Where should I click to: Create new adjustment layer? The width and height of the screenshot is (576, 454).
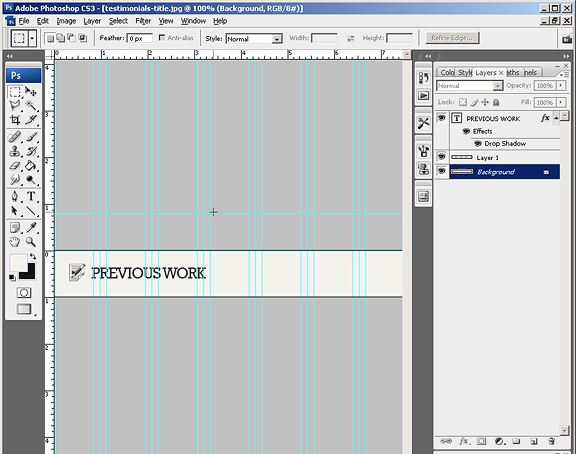click(499, 441)
